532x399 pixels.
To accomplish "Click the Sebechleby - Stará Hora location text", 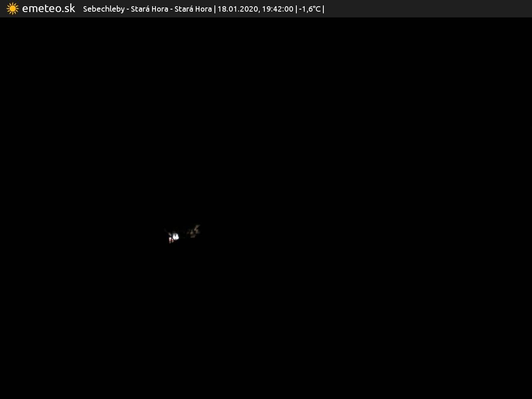I will point(147,9).
